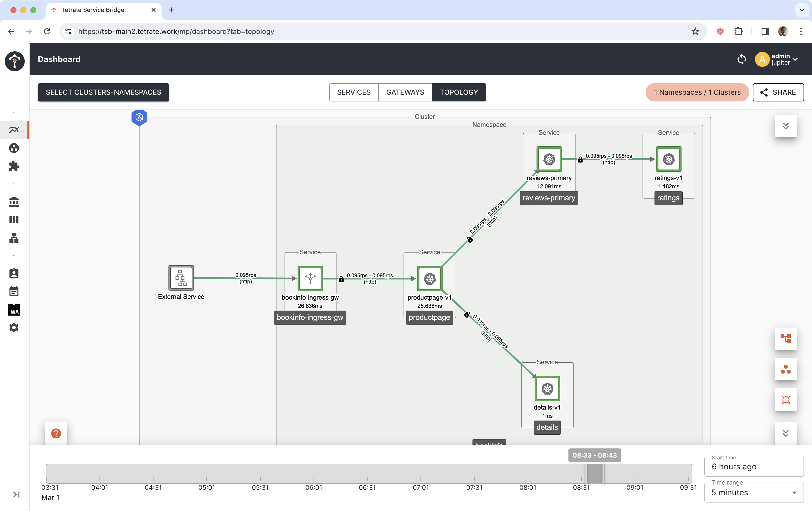Select the External Service node icon
812x511 pixels.
181,278
